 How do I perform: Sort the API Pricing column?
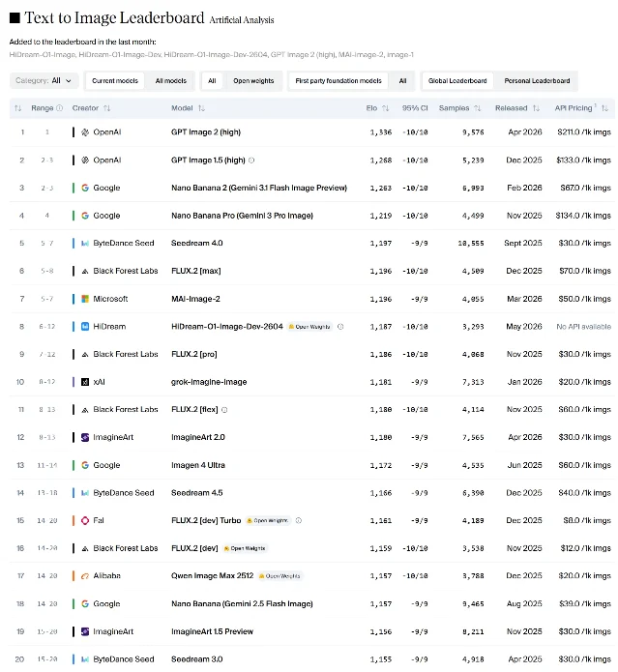point(604,108)
